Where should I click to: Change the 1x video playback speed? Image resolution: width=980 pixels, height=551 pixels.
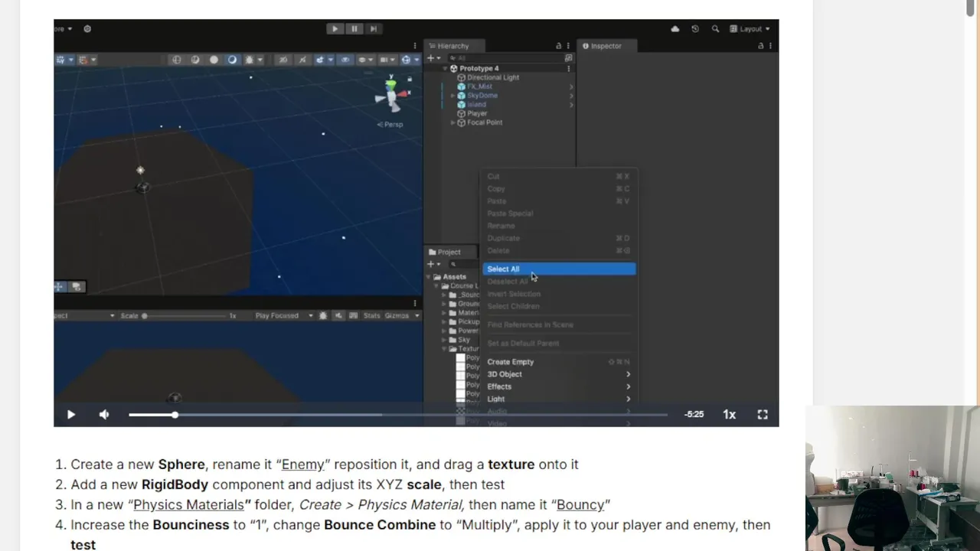point(729,415)
